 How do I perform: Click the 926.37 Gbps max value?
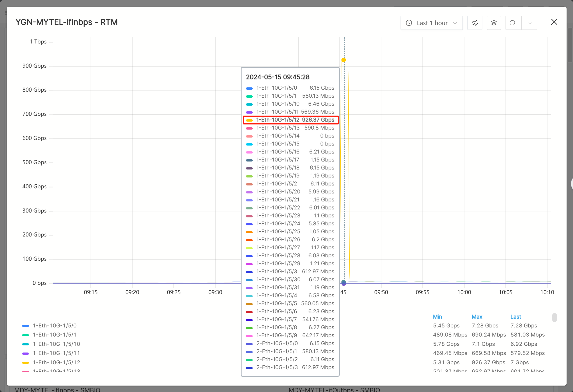488,362
